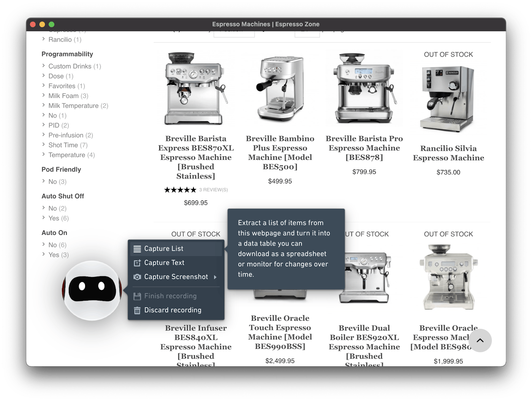Click the Browse AI robot bubble
The height and width of the screenshot is (401, 532).
coord(92,291)
